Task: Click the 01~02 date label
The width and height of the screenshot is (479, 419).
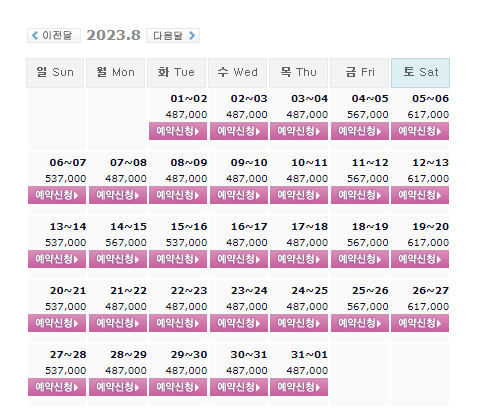Action: [189, 99]
